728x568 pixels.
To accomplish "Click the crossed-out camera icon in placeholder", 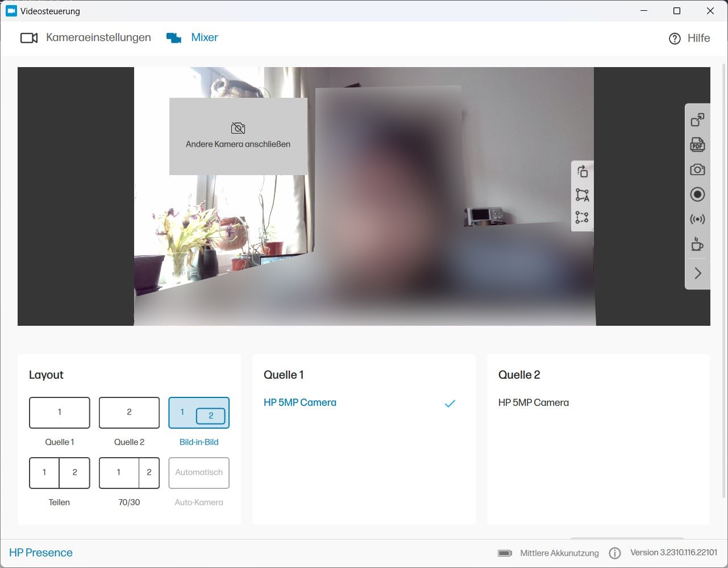I will (x=238, y=128).
